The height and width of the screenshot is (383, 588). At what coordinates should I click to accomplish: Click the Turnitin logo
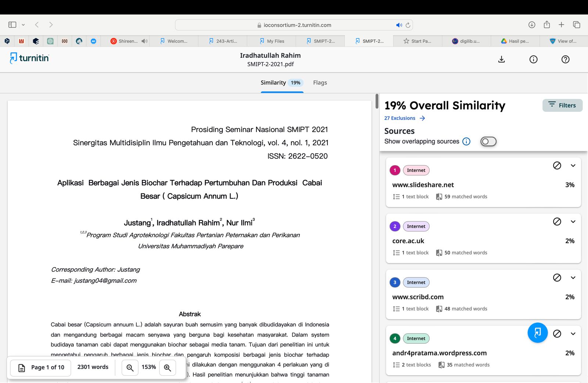coord(29,58)
